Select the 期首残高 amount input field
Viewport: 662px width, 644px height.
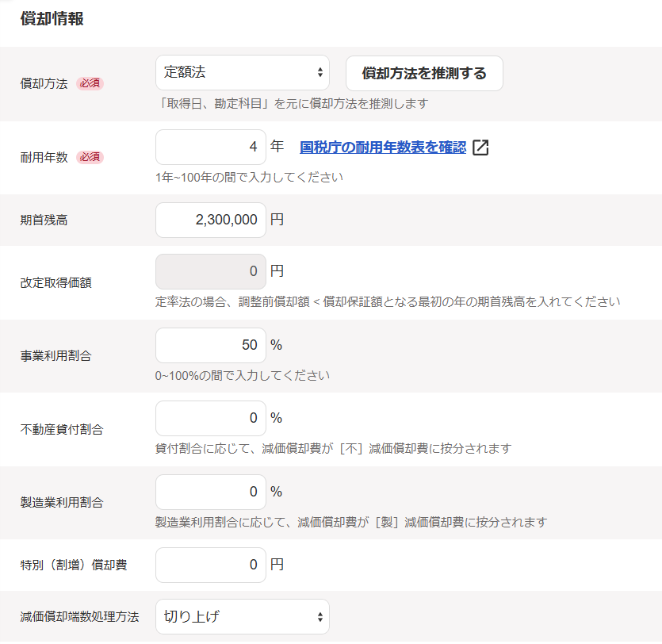[211, 220]
